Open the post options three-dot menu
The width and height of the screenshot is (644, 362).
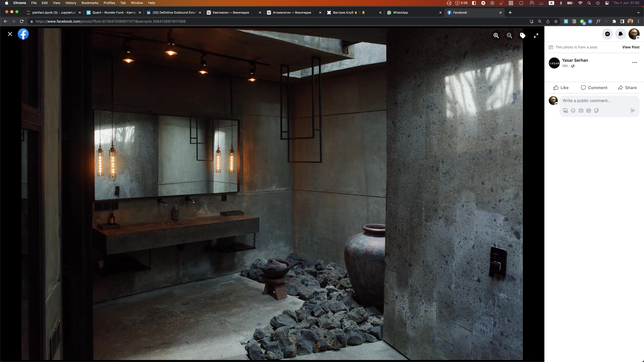pos(634,62)
